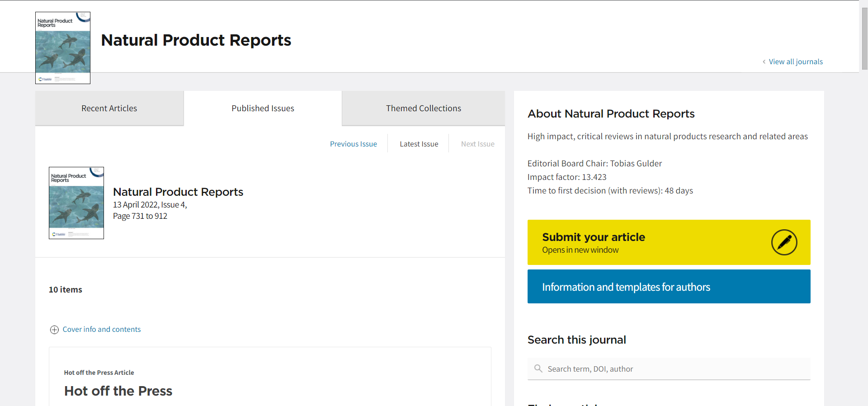Click the '10 items' count label
This screenshot has width=868, height=406.
click(x=66, y=289)
